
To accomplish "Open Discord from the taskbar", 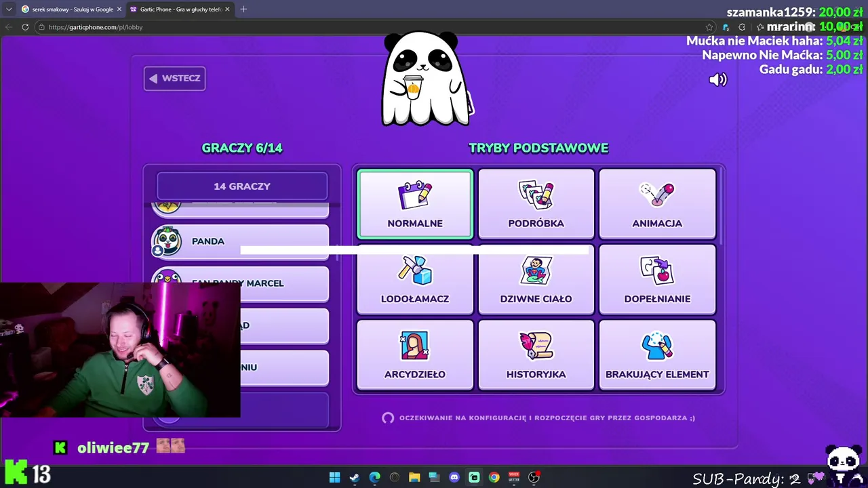I will pos(454,477).
